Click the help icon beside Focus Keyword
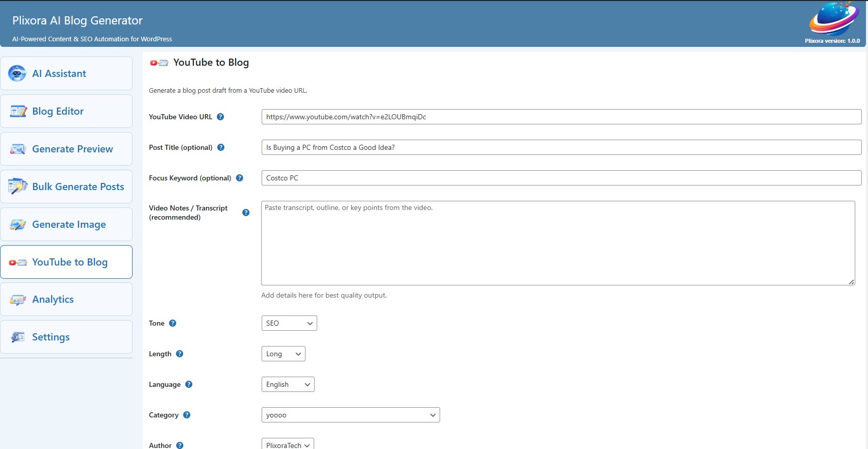The width and height of the screenshot is (868, 449). pyautogui.click(x=240, y=178)
